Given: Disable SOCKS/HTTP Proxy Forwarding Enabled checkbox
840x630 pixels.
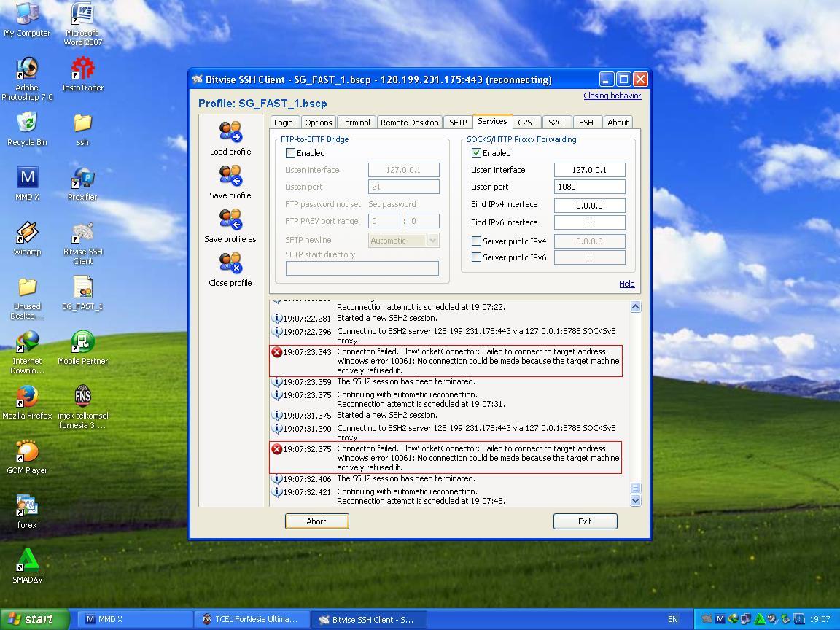Looking at the screenshot, I should click(476, 152).
